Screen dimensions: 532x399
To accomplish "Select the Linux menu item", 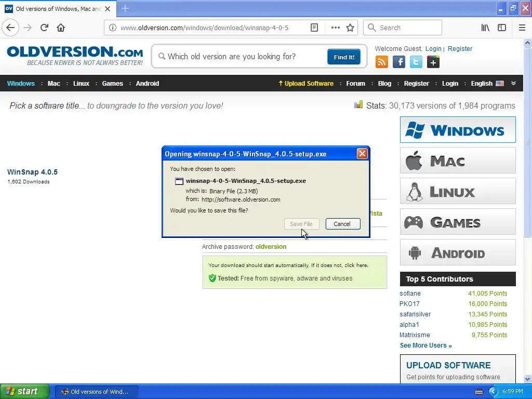I will click(x=81, y=84).
